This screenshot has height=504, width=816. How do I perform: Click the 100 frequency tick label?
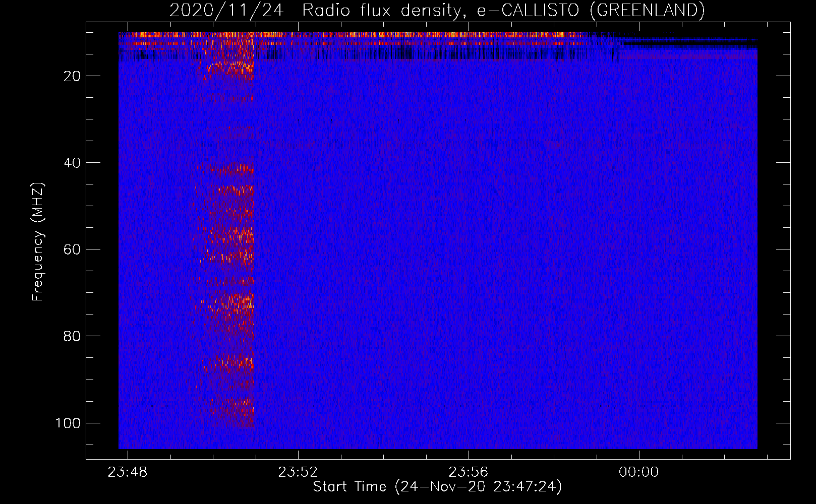(68, 423)
